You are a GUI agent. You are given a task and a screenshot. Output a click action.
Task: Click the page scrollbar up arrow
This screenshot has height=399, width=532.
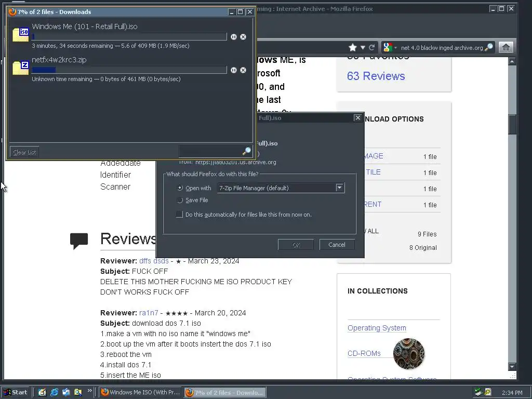coord(512,61)
